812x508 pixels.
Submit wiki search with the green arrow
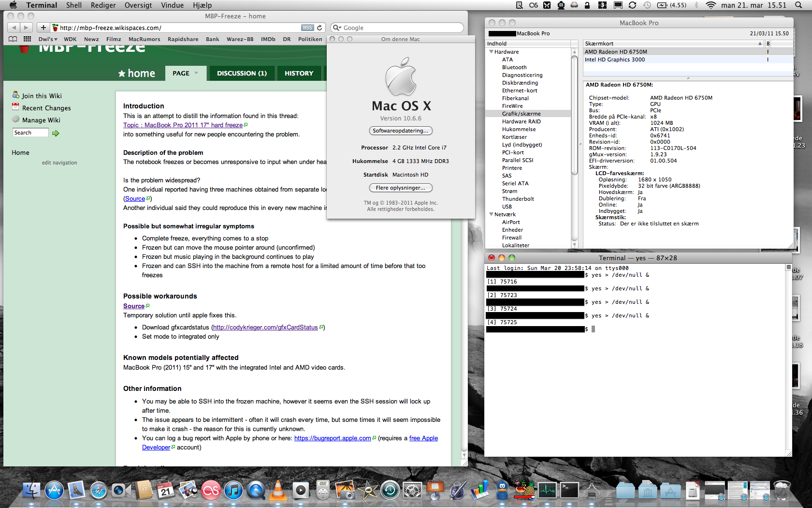pos(56,133)
